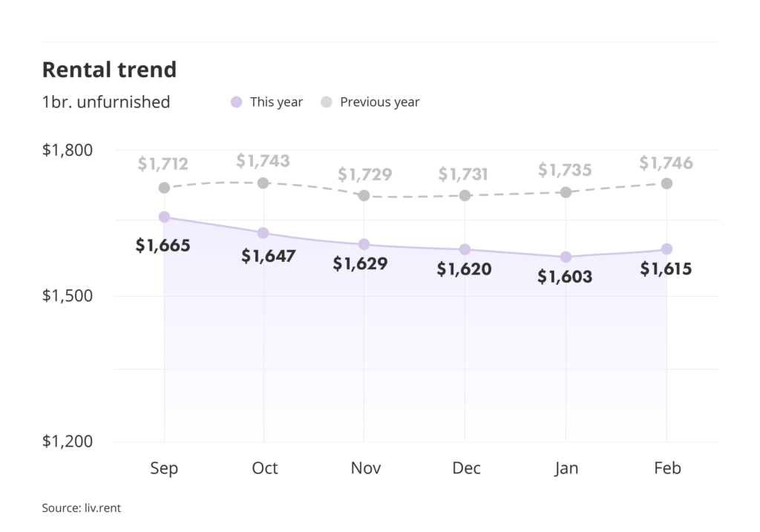Click the "Source: liv.rent" text
This screenshot has width=760, height=532.
tap(81, 508)
